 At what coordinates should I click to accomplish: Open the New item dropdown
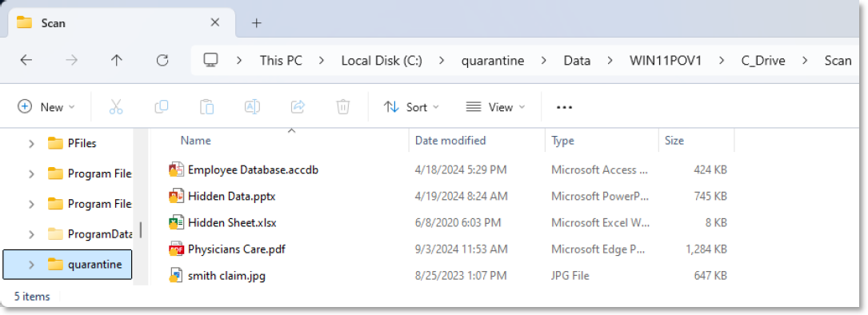[46, 107]
